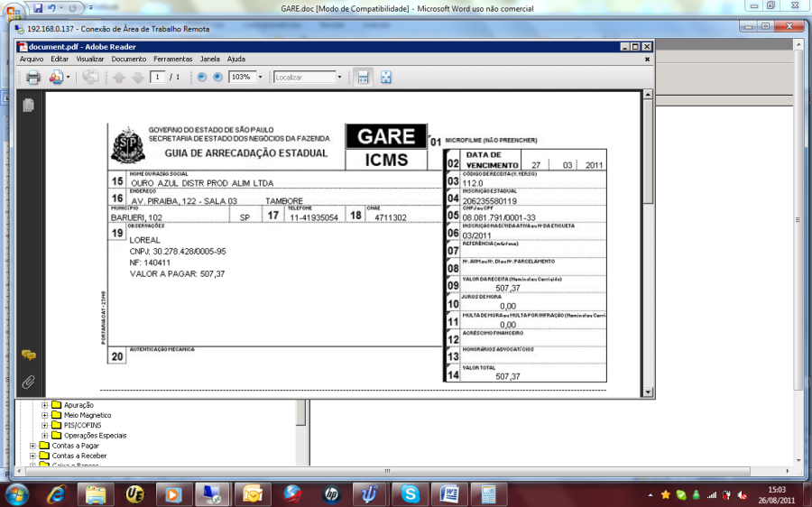Expand the Meio Magnetico folder
The height and width of the screenshot is (507, 812).
45,415
